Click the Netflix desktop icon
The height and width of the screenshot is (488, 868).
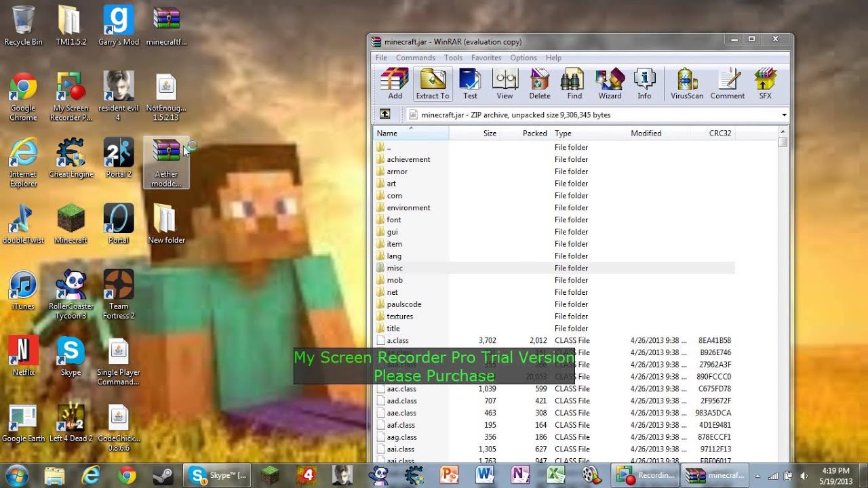(23, 356)
